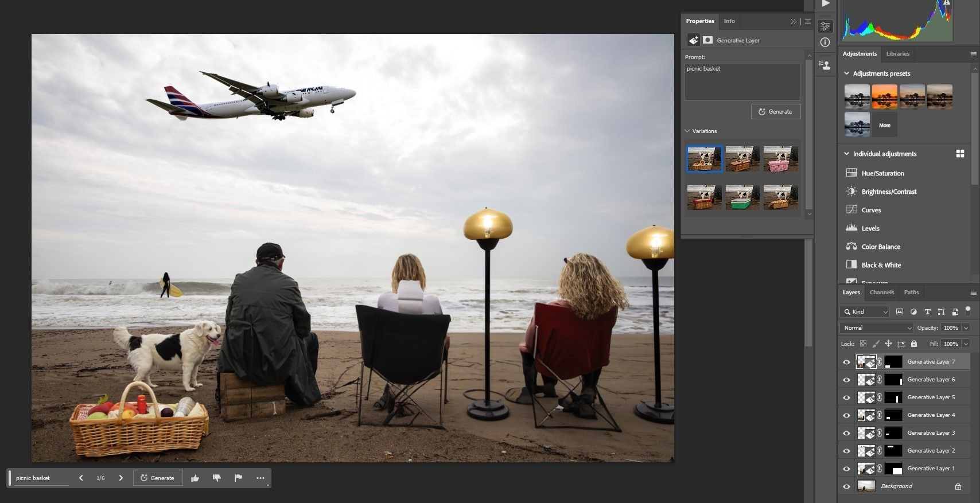Collapse the Adjustments presets section

click(x=847, y=73)
